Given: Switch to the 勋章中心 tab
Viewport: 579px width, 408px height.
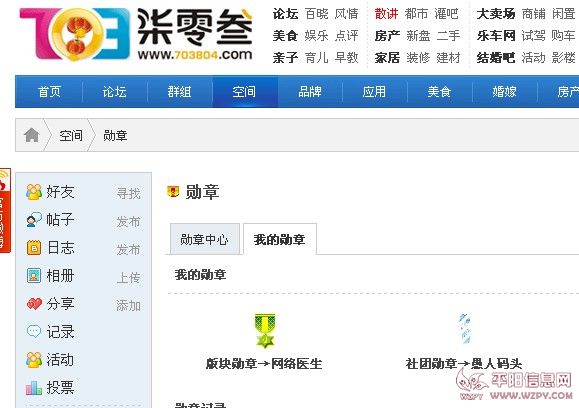Looking at the screenshot, I should (x=205, y=240).
